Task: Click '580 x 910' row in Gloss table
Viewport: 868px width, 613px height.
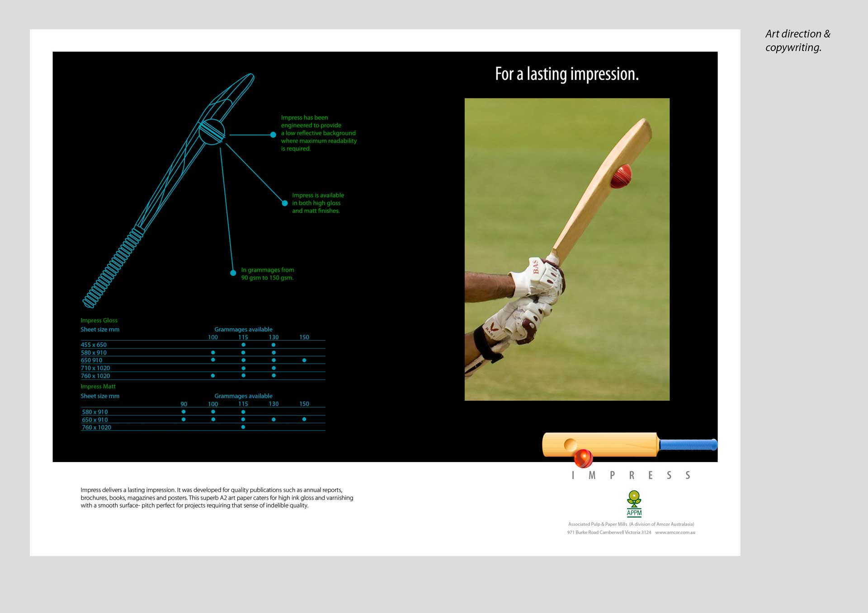Action: pyautogui.click(x=203, y=352)
